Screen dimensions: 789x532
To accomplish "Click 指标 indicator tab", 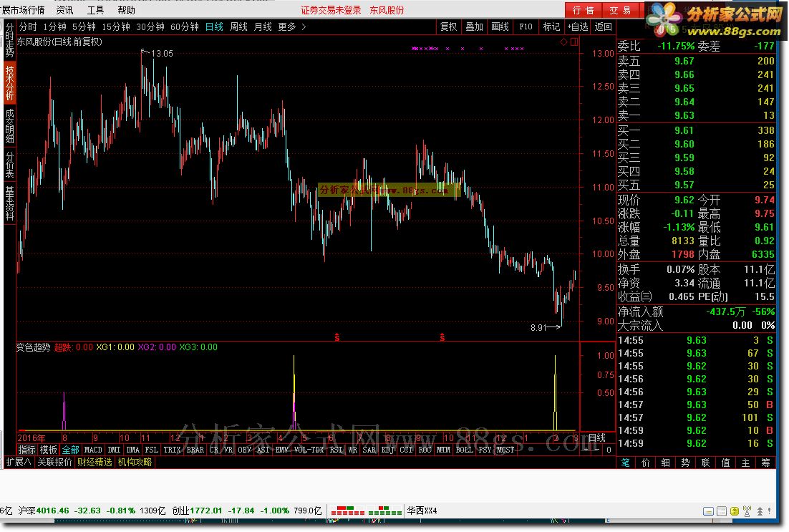I will point(26,450).
